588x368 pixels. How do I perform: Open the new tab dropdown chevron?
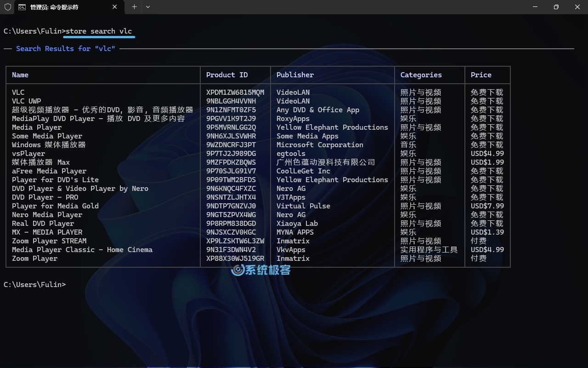(147, 7)
